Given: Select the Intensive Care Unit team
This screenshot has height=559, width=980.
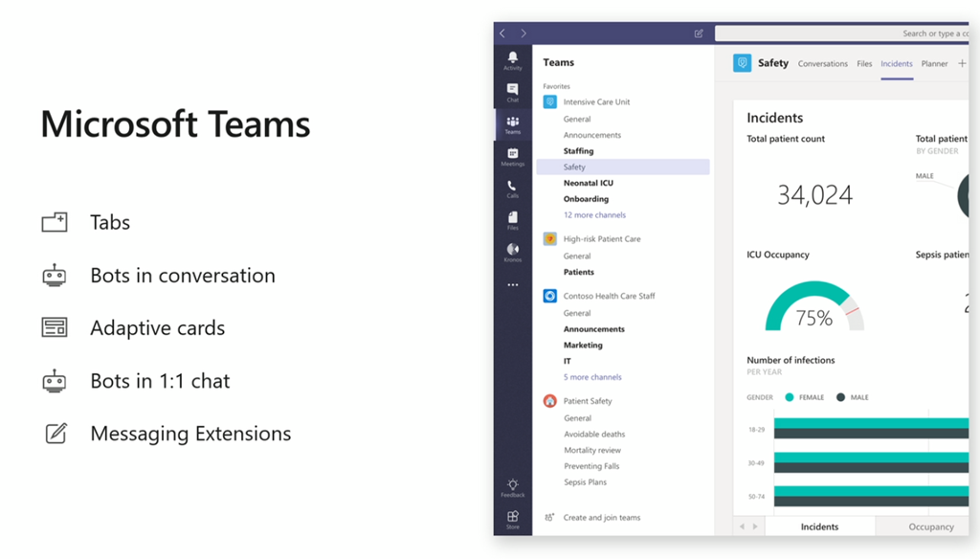Looking at the screenshot, I should coord(596,101).
